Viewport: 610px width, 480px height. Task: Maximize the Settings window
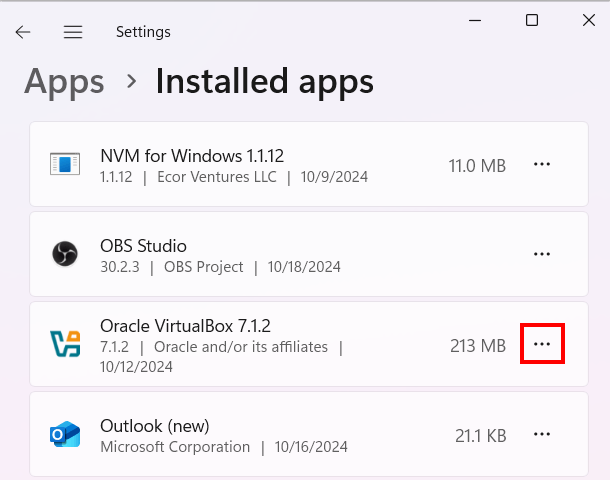[532, 21]
